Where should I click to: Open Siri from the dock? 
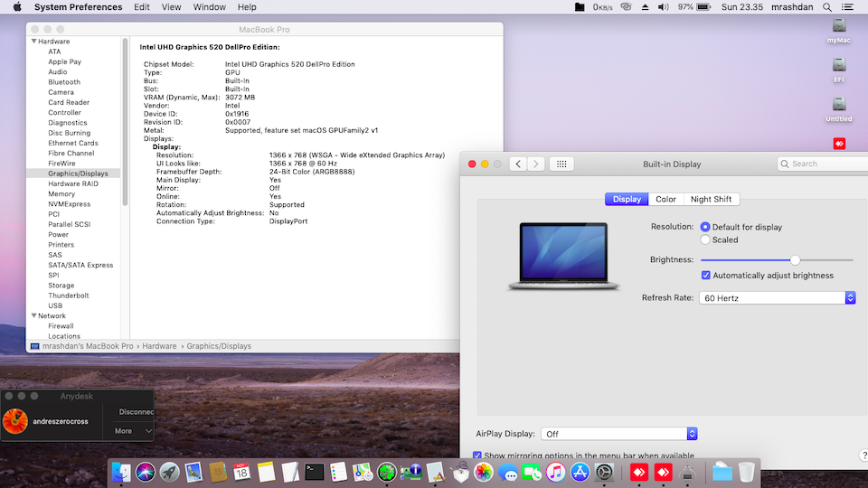point(146,471)
